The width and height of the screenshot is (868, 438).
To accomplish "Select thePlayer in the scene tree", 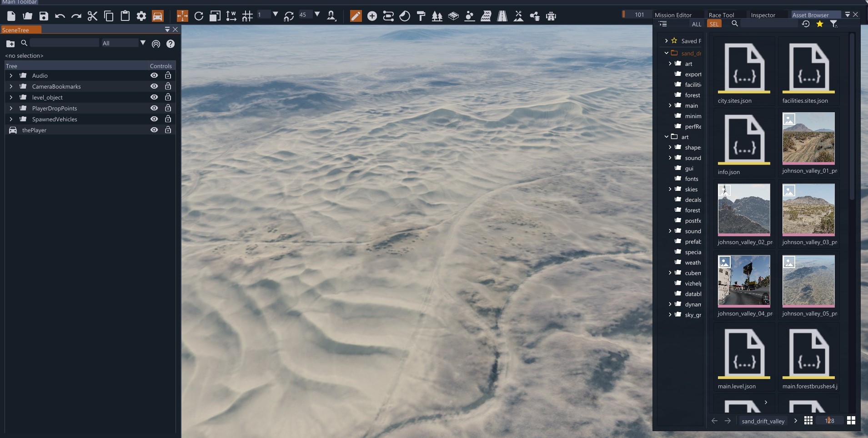I will coord(34,130).
